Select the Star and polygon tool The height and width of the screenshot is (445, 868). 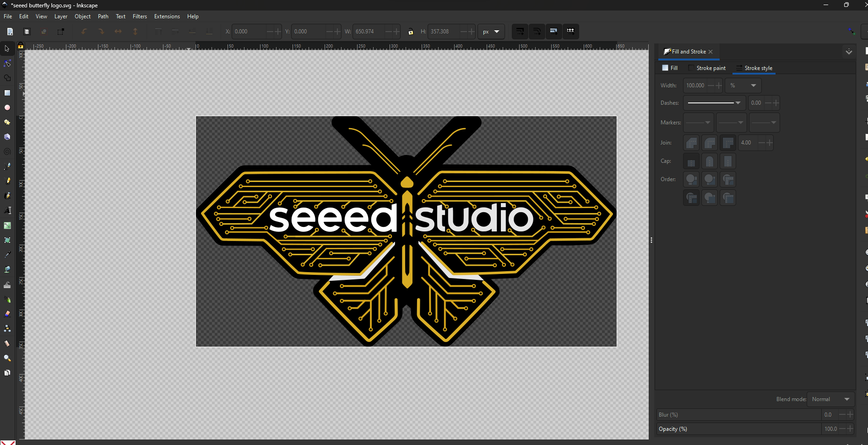coord(7,122)
